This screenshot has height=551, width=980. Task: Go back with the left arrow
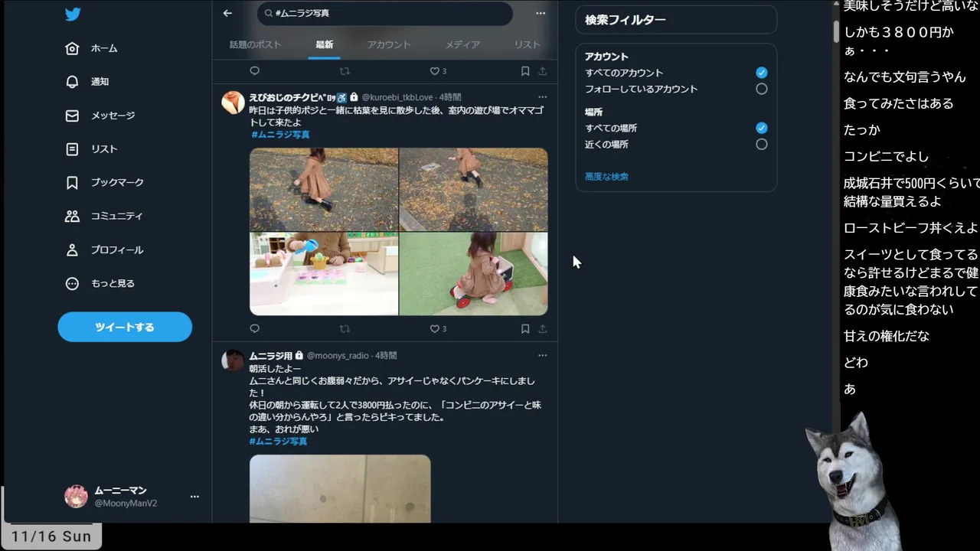coord(227,13)
